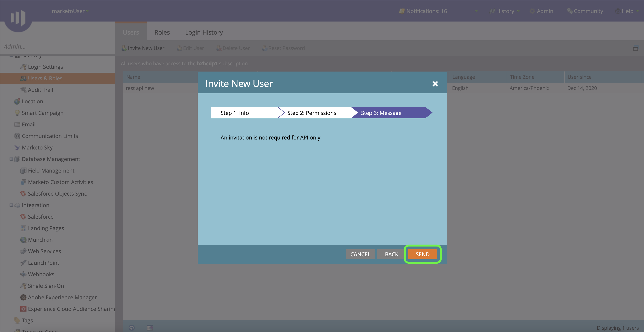Click the BACK button in dialog
The image size is (644, 332).
click(x=391, y=254)
